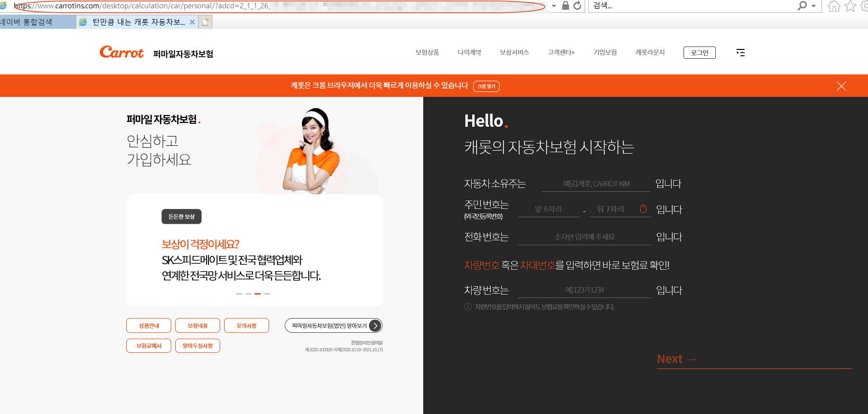868x414 pixels.
Task: Switch to the 네이버 통합검색 tab
Action: [38, 22]
